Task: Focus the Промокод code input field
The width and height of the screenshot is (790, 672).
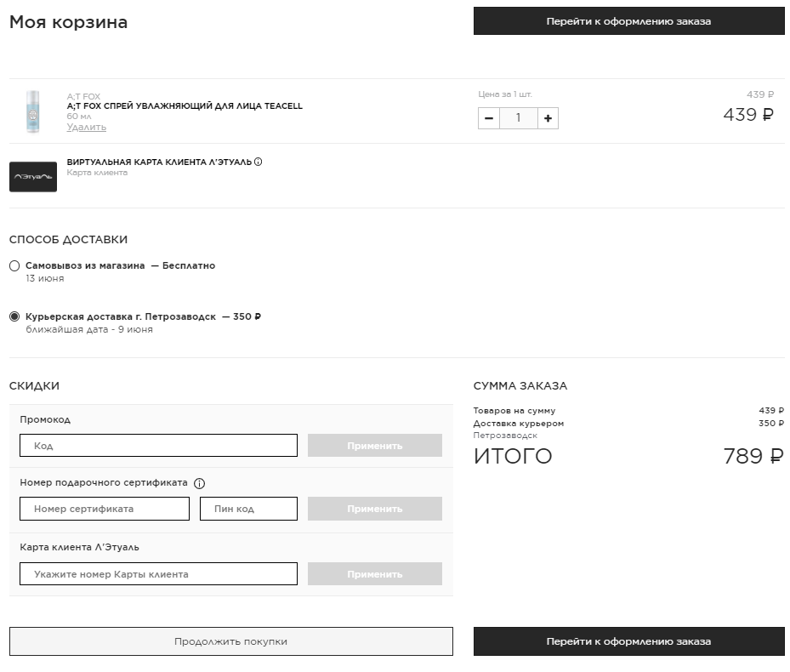Action: click(158, 446)
